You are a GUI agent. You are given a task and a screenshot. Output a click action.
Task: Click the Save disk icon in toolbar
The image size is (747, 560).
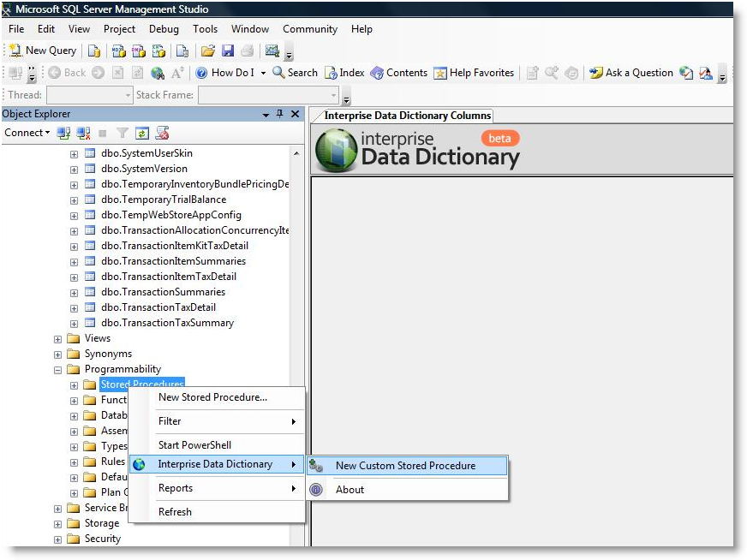[x=227, y=51]
